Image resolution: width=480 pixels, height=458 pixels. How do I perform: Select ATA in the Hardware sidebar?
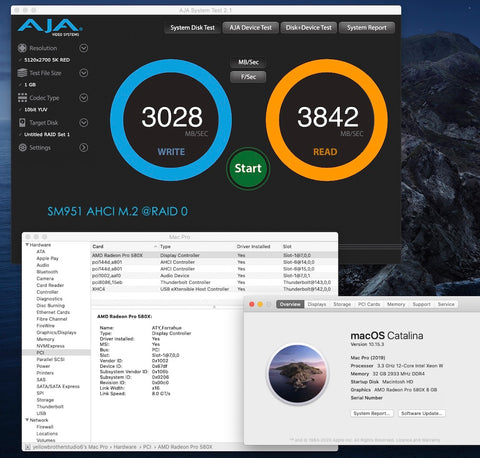pyautogui.click(x=41, y=252)
